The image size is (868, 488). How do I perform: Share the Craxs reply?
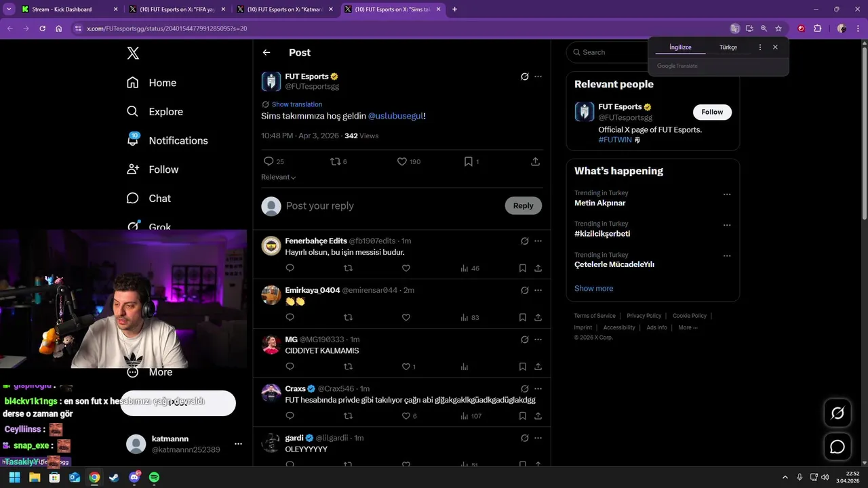538,416
